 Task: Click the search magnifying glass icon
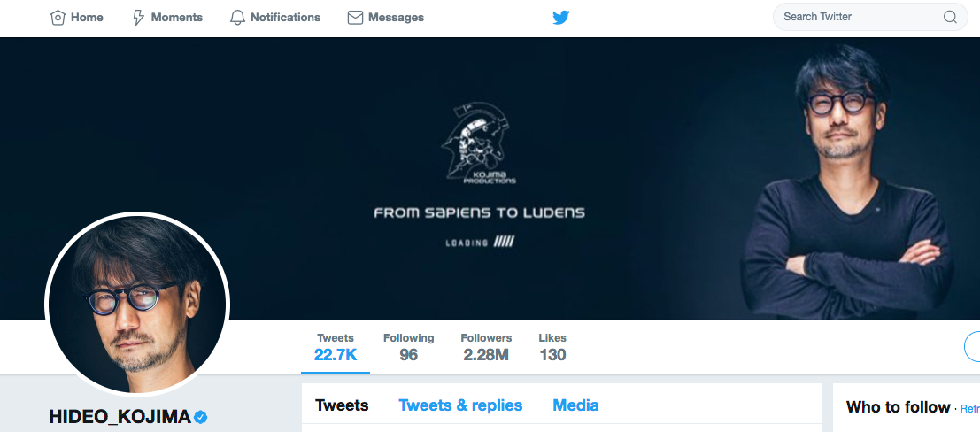(950, 18)
